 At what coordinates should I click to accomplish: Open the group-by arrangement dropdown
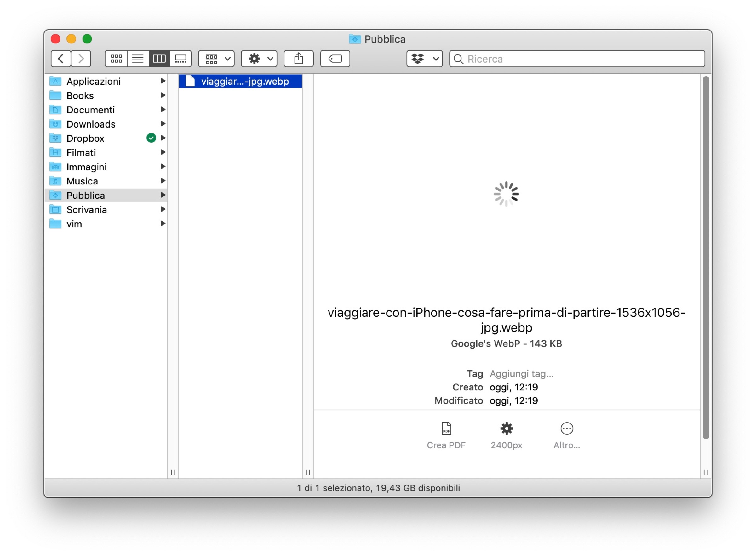216,59
